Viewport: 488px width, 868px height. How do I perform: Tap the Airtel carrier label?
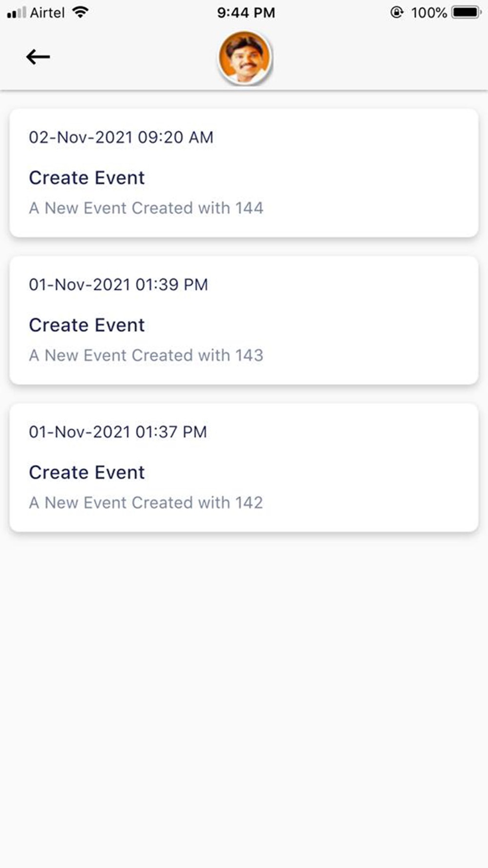(x=47, y=13)
